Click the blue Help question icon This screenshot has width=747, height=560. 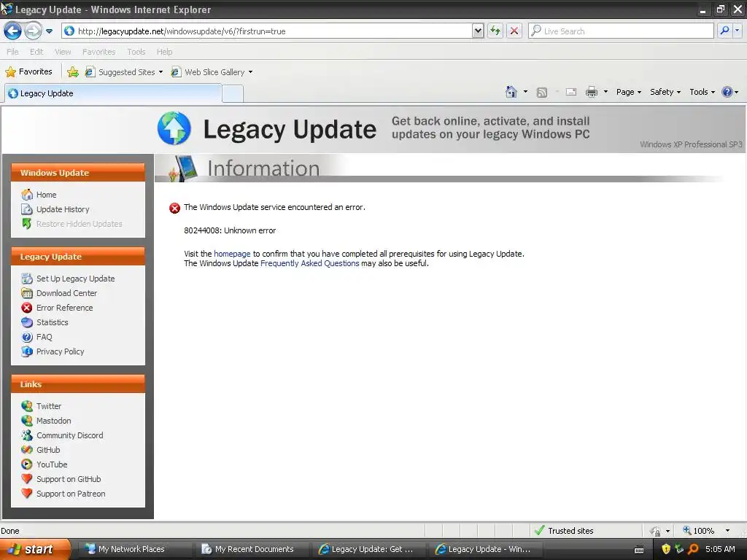[727, 92]
